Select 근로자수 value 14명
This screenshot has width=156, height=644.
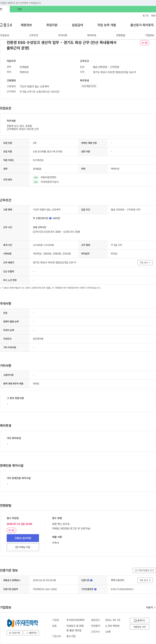point(108,631)
